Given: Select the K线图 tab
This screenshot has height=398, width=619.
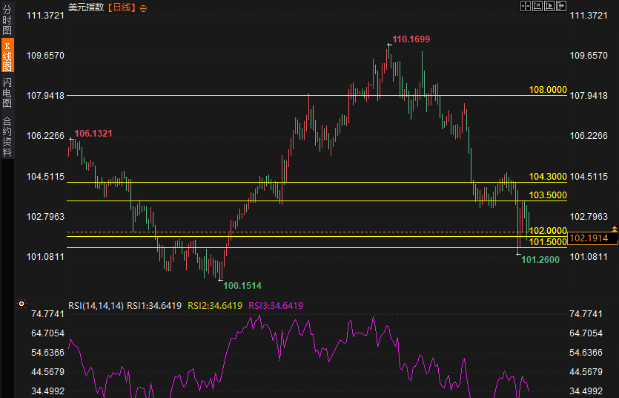Looking at the screenshot, I should (7, 55).
